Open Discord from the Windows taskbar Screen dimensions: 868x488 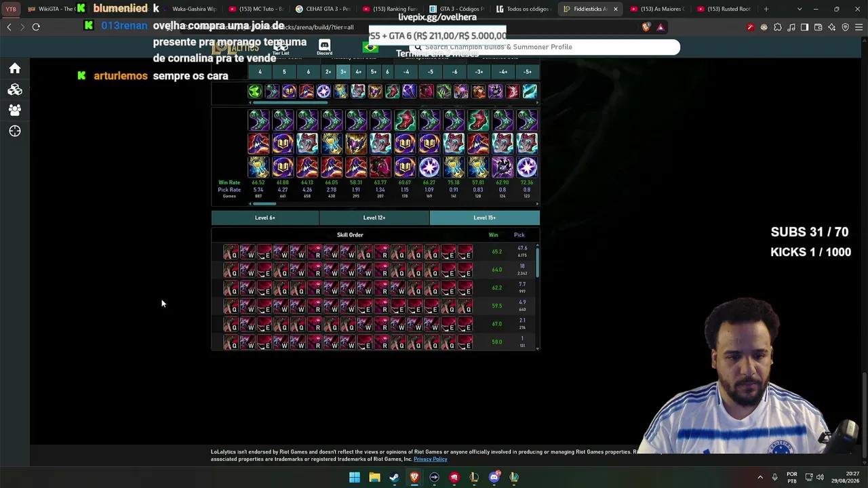coord(494,477)
